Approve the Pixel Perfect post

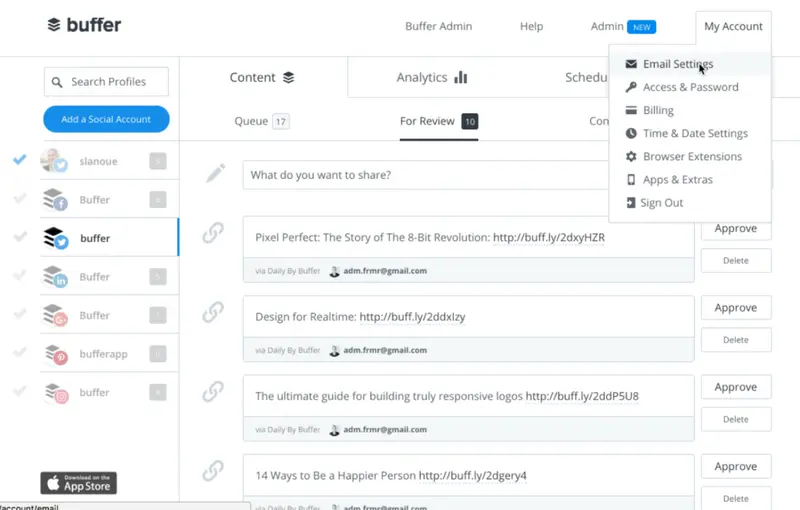[735, 229]
